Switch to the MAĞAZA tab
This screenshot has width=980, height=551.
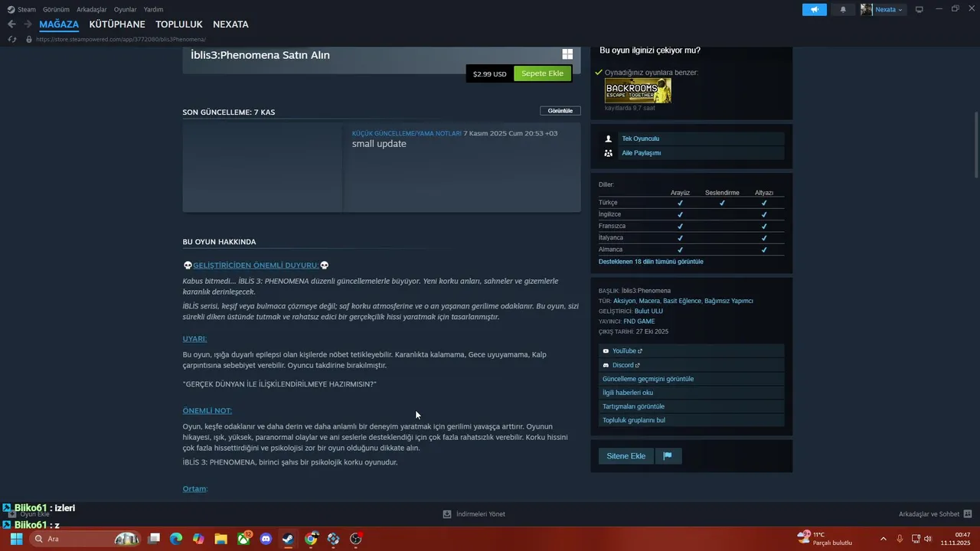(x=59, y=24)
